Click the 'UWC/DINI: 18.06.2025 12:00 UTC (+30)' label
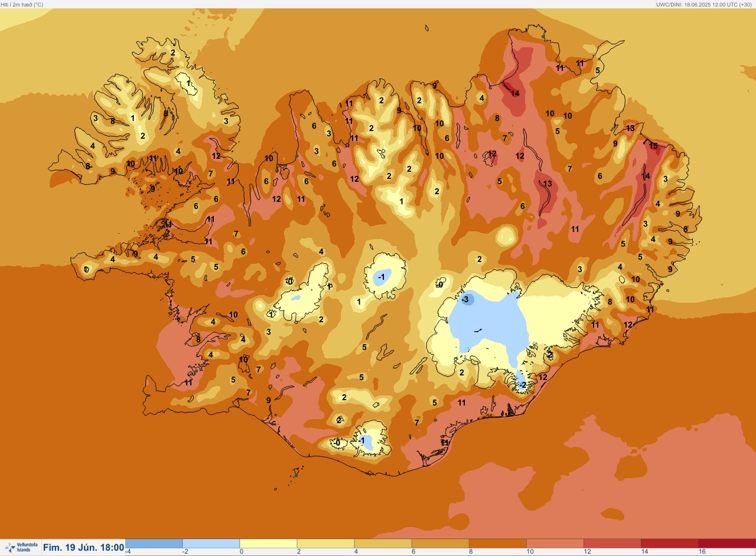This screenshot has height=556, width=756. [704, 4]
